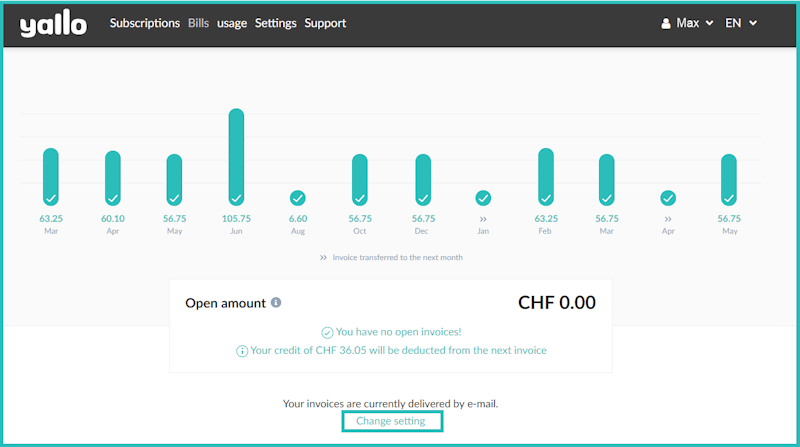The height and width of the screenshot is (447, 800).
Task: Click the second Apr paid checkmark icon
Action: pyautogui.click(x=668, y=198)
